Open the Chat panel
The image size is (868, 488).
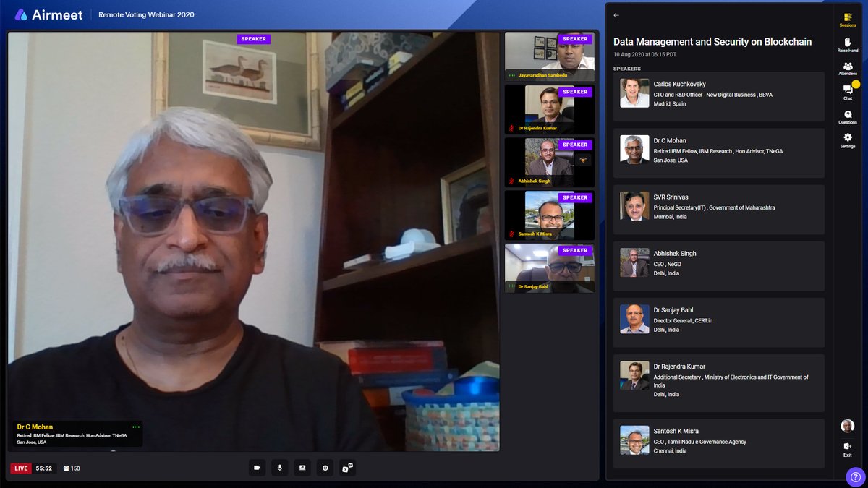click(x=848, y=92)
